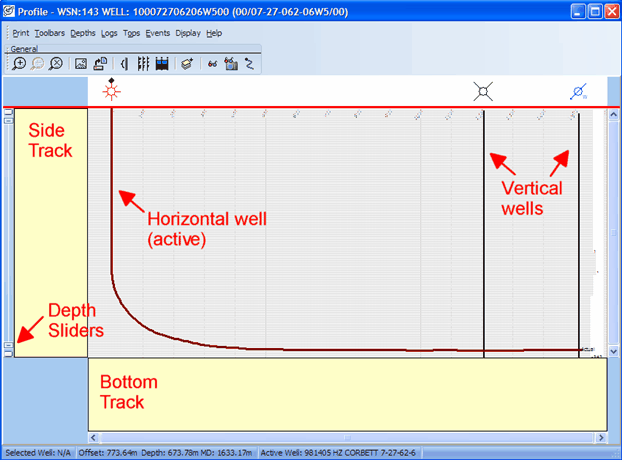The height and width of the screenshot is (462, 624).
Task: Click the log tracks columns icon
Action: pyautogui.click(x=143, y=63)
